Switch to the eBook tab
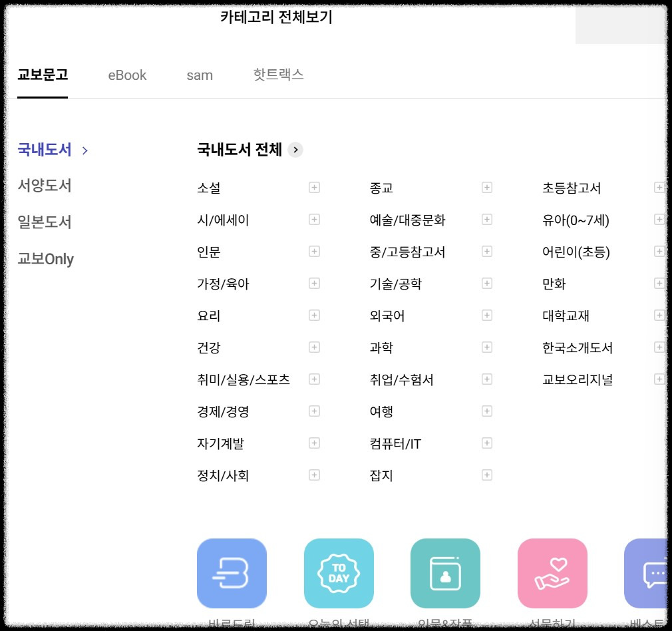The height and width of the screenshot is (631, 672). [x=127, y=75]
